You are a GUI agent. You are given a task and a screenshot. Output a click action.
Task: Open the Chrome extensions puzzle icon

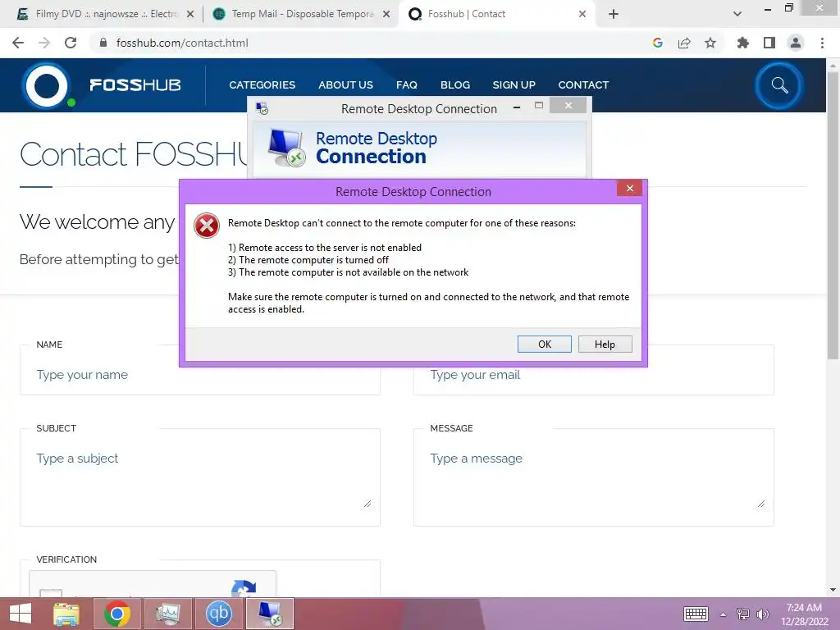(742, 43)
